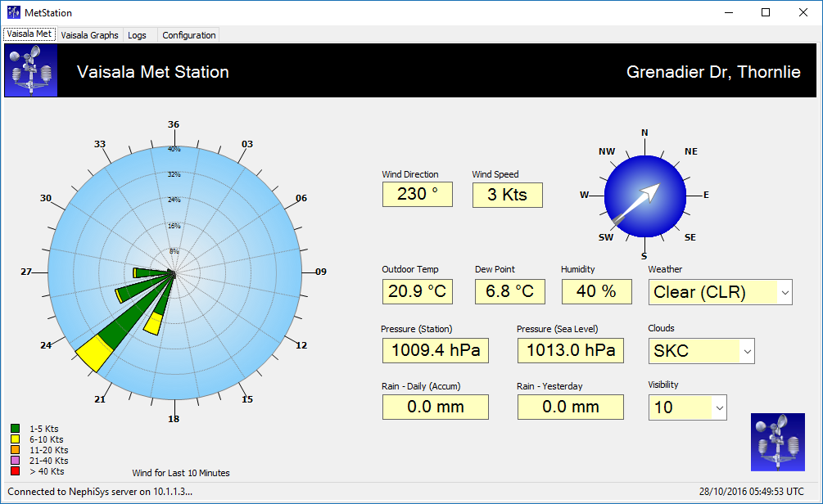Image resolution: width=823 pixels, height=504 pixels.
Task: Click the weather station icon near the window's bottom edge
Action: 777,442
